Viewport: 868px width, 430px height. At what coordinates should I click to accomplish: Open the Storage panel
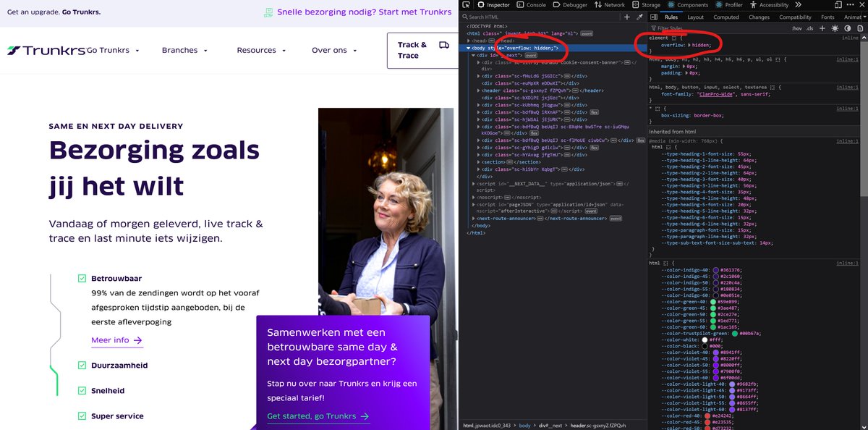click(647, 5)
